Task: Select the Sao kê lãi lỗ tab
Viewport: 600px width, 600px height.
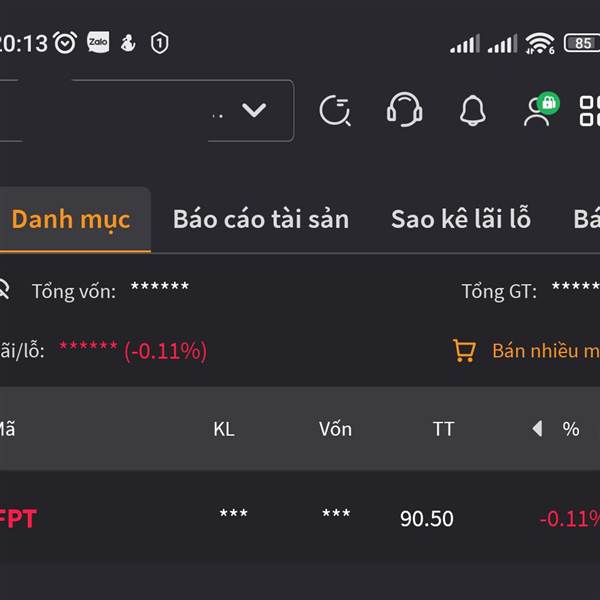Action: (460, 219)
